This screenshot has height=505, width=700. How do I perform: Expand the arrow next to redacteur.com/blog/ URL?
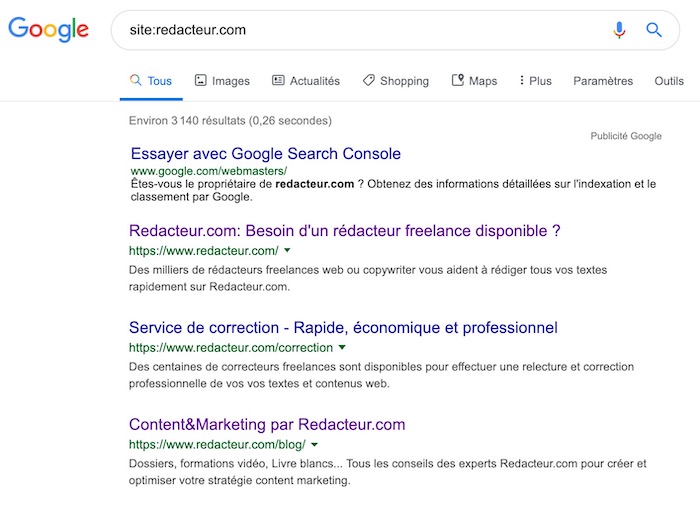314,444
